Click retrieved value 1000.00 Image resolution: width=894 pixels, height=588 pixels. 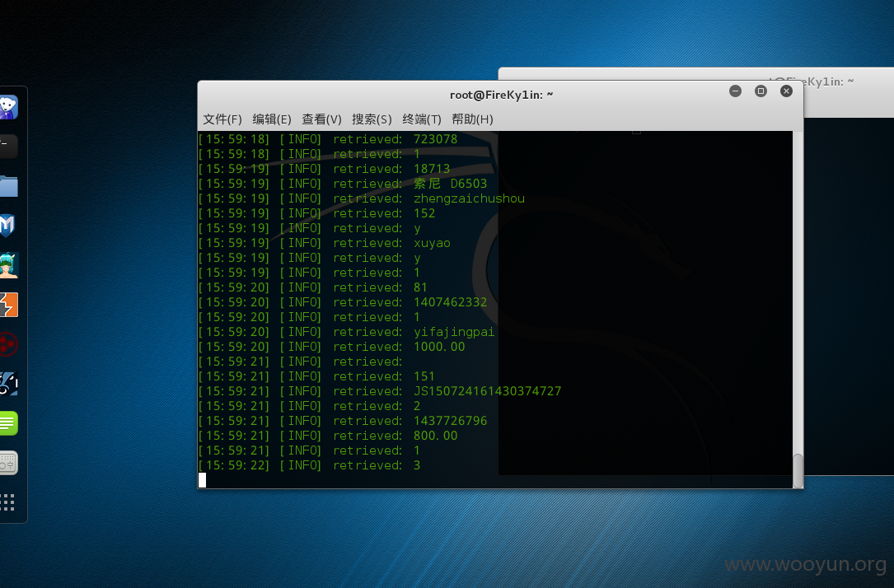tap(439, 347)
